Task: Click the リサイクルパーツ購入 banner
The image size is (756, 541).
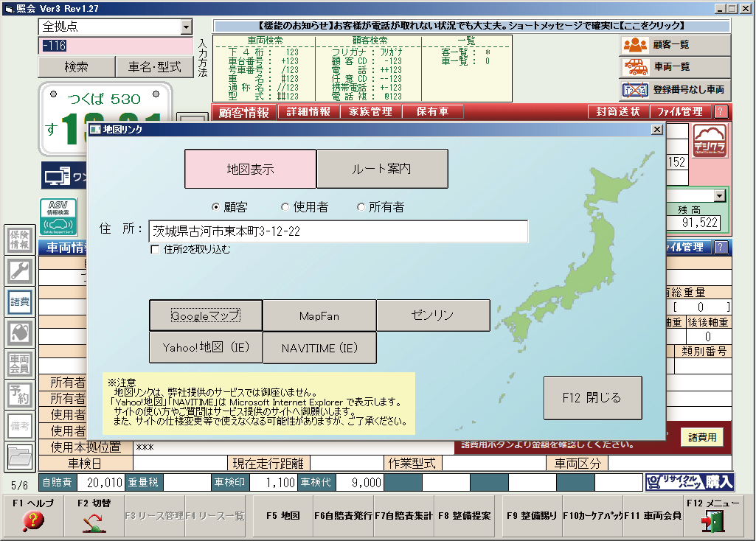Action: (x=690, y=482)
